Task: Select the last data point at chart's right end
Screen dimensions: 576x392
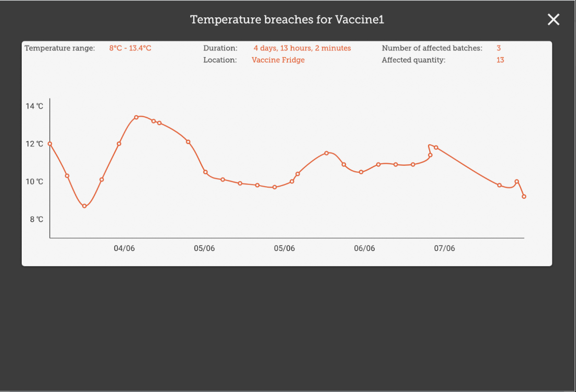Action: coord(524,196)
